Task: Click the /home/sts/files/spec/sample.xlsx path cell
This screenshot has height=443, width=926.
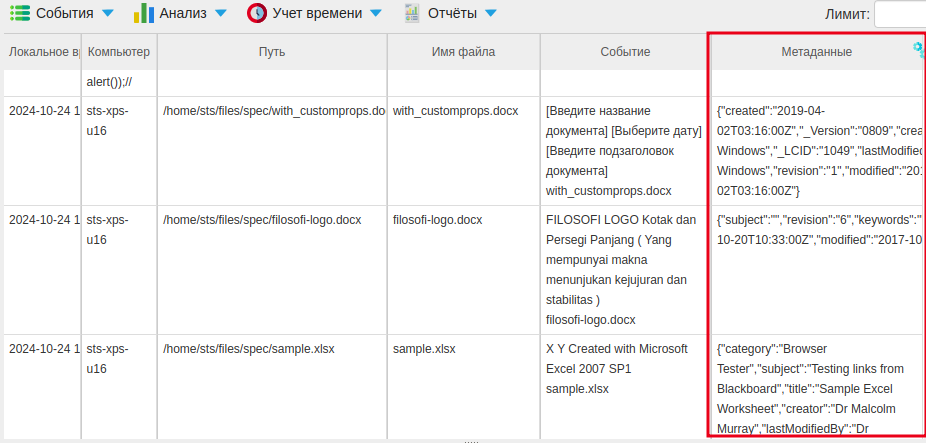Action: click(x=249, y=349)
